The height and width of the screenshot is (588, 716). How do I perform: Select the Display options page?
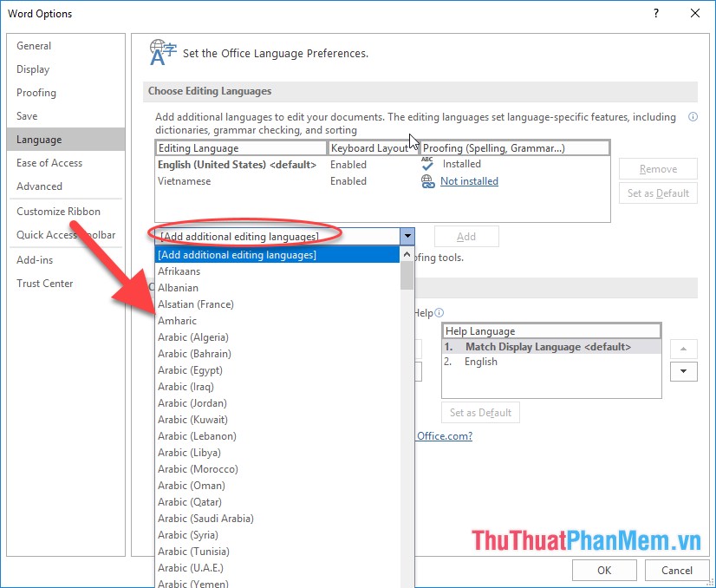(33, 69)
